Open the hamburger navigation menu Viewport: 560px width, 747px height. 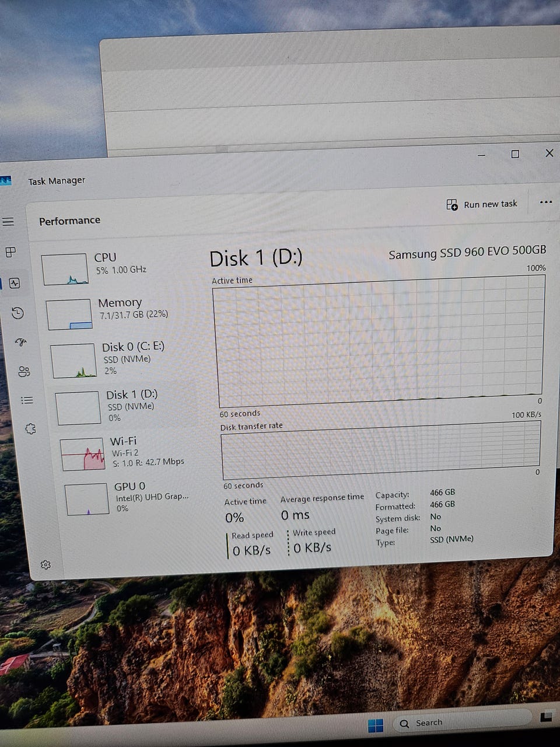point(8,222)
